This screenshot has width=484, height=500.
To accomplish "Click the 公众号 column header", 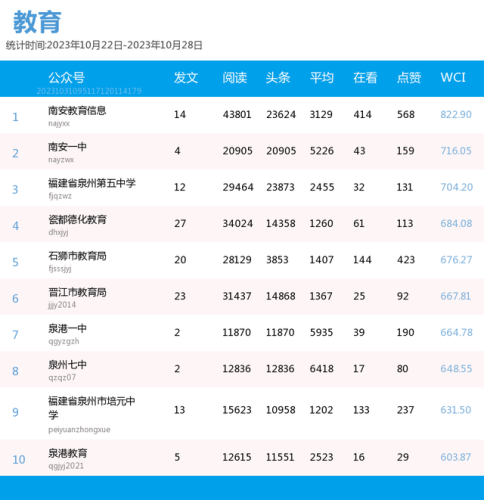I will (66, 78).
